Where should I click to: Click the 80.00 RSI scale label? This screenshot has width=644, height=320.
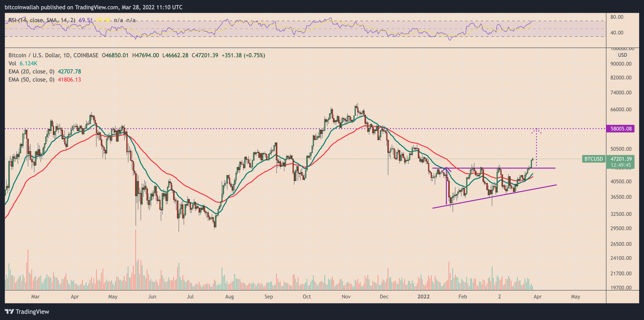point(617,17)
